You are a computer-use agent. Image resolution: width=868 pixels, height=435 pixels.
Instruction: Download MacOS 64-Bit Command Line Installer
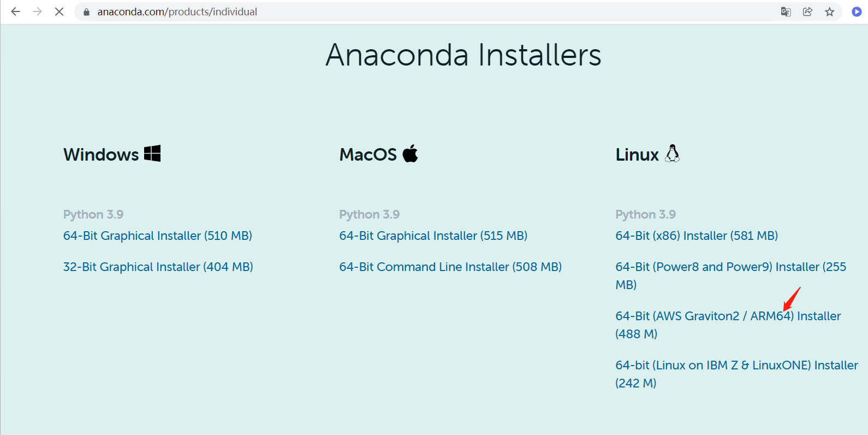click(450, 267)
